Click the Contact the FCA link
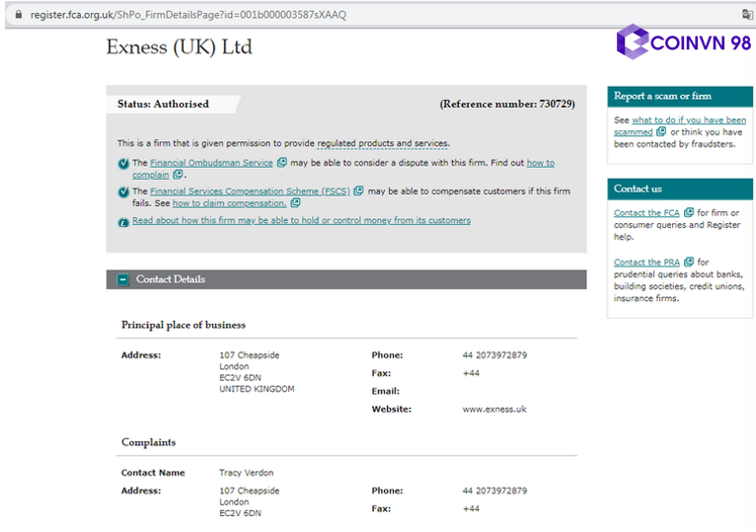The width and height of the screenshot is (756, 532). pyautogui.click(x=646, y=212)
